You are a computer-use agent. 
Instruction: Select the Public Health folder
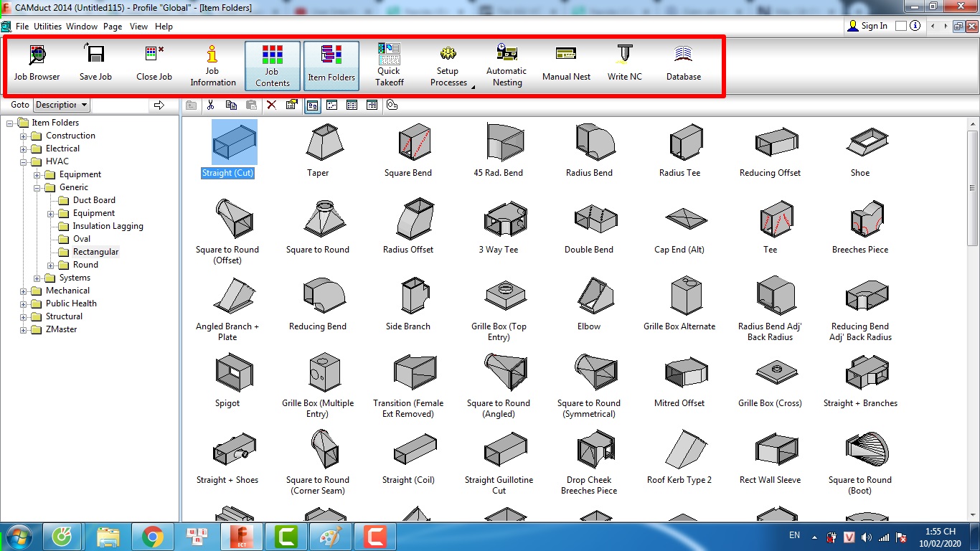[x=71, y=303]
